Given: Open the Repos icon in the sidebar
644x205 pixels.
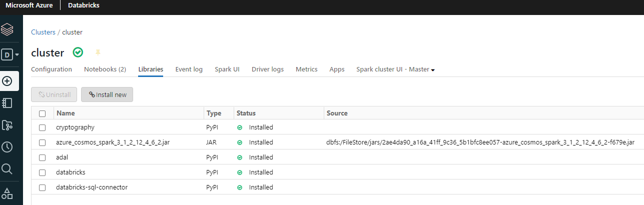Looking at the screenshot, I should click(7, 125).
